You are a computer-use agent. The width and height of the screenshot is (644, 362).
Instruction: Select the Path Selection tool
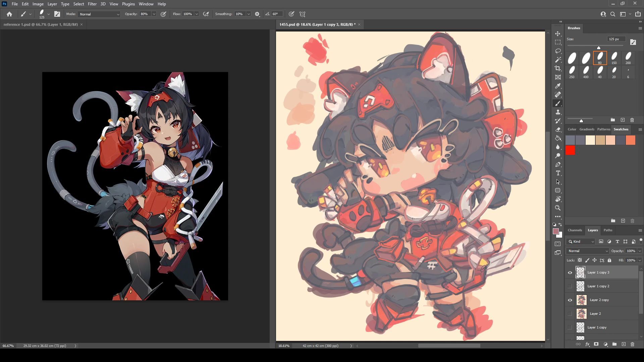point(558,182)
